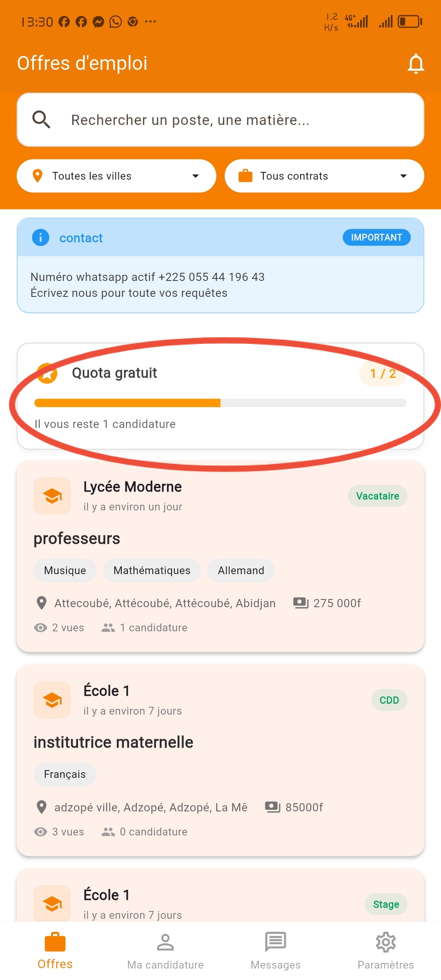Tap the Vacataire badge

[x=377, y=496]
